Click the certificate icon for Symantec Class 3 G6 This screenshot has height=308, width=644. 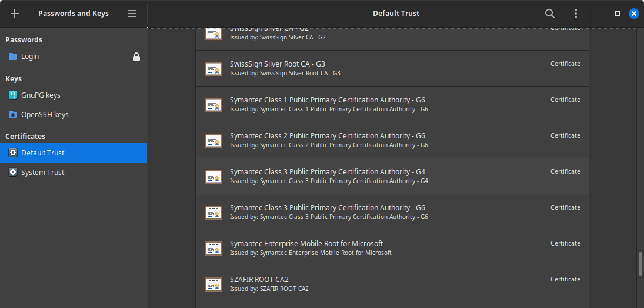pos(213,212)
